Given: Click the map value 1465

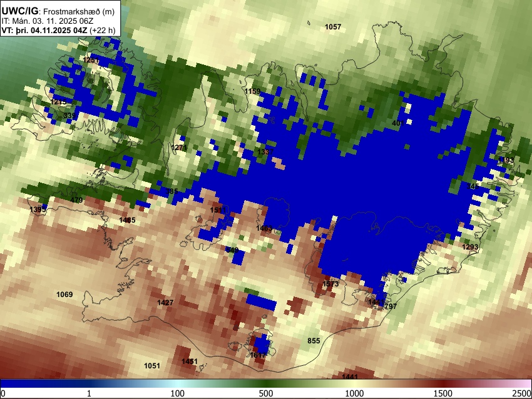Looking at the screenshot, I should click(x=127, y=220).
